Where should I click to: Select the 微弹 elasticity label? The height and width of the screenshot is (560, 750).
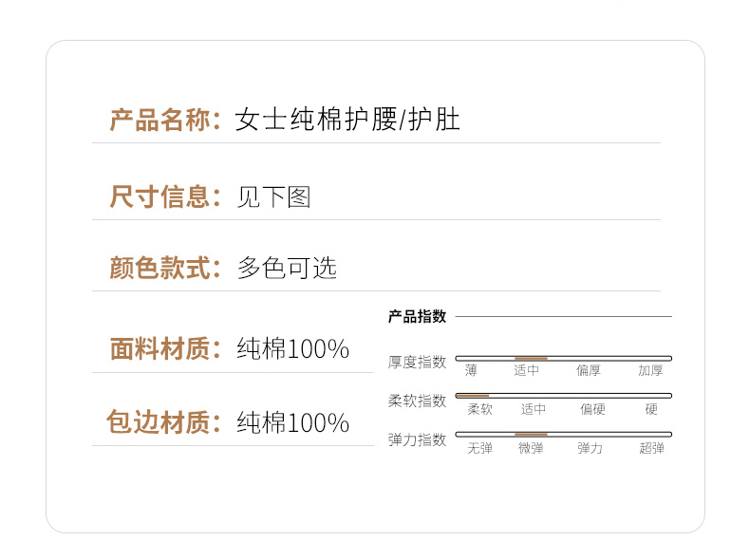point(531,448)
